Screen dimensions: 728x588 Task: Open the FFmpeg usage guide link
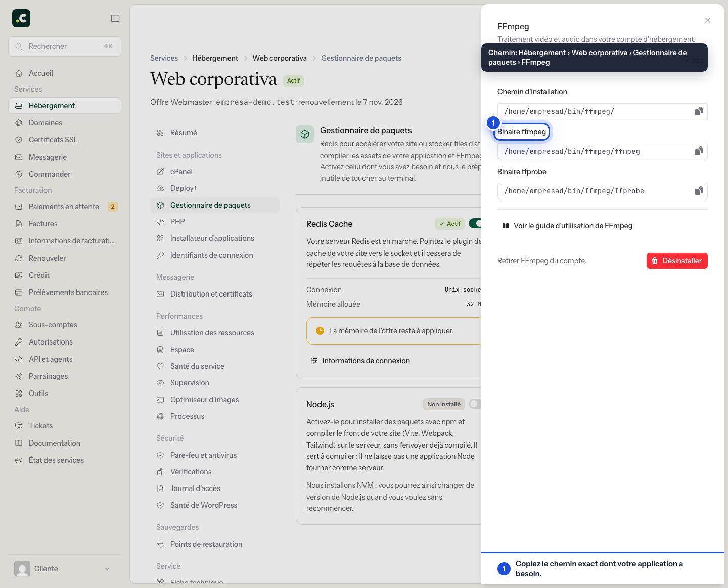567,226
